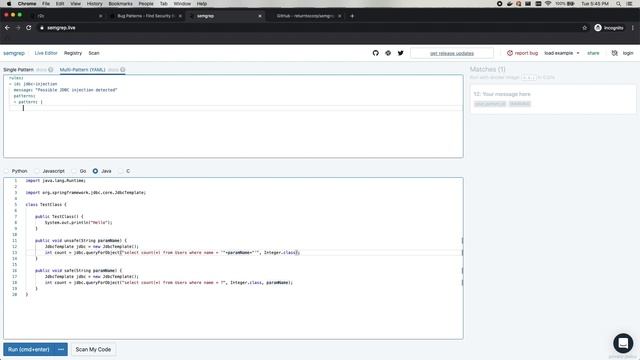
Task: Go back in browser history
Action: tap(7, 28)
